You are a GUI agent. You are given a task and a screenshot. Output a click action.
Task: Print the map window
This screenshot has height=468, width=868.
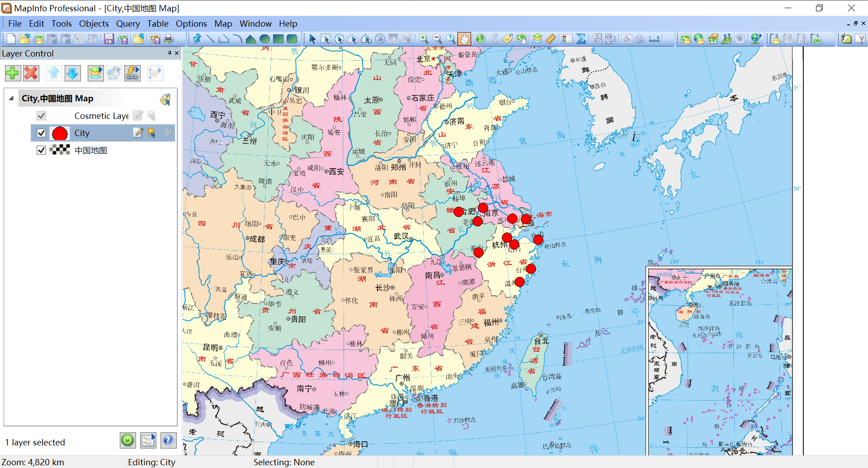coord(169,39)
